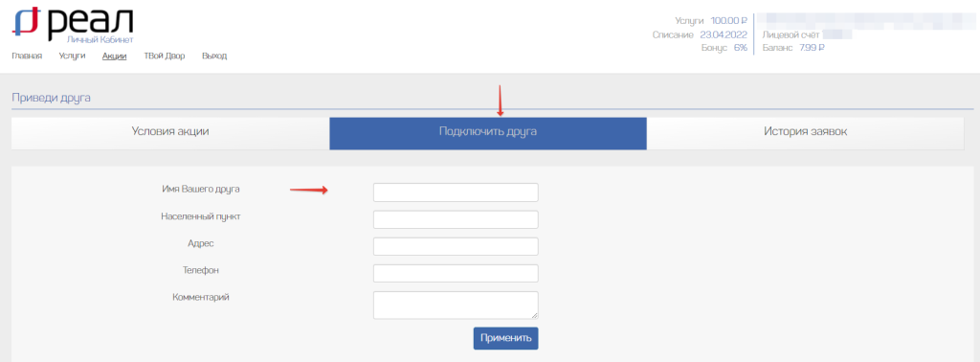Click the Населенный пункт label
This screenshot has height=362, width=980.
(x=201, y=216)
